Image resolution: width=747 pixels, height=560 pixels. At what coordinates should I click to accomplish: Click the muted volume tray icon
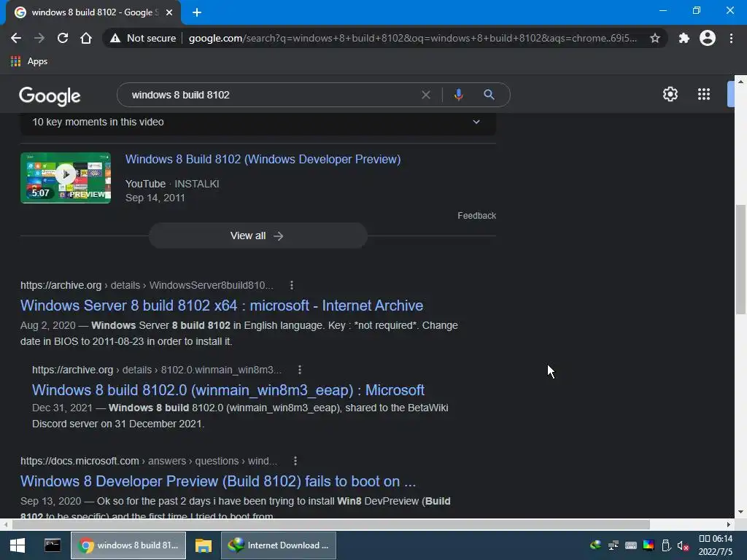click(683, 545)
